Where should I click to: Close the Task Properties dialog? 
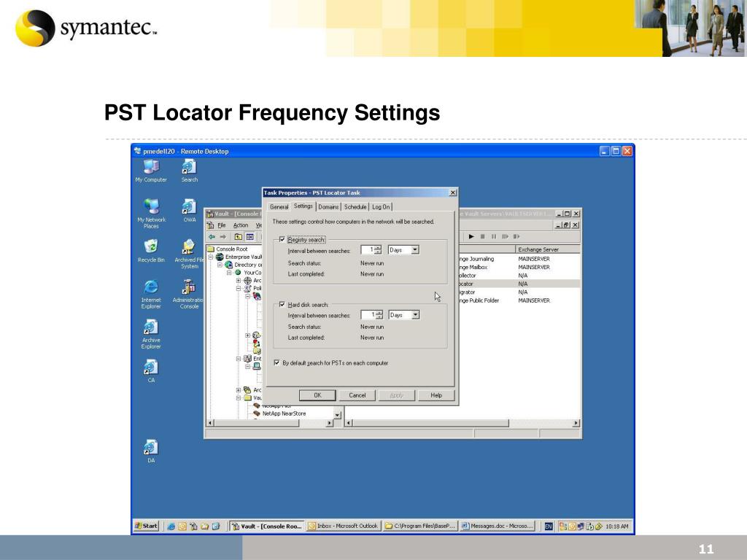452,192
